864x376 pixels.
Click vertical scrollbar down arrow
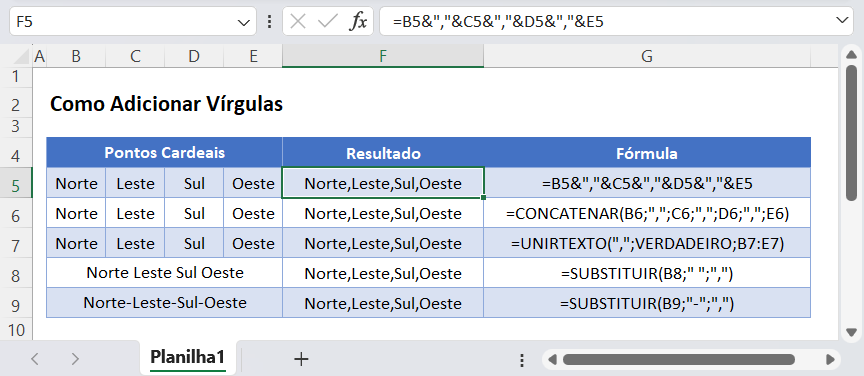click(x=852, y=332)
